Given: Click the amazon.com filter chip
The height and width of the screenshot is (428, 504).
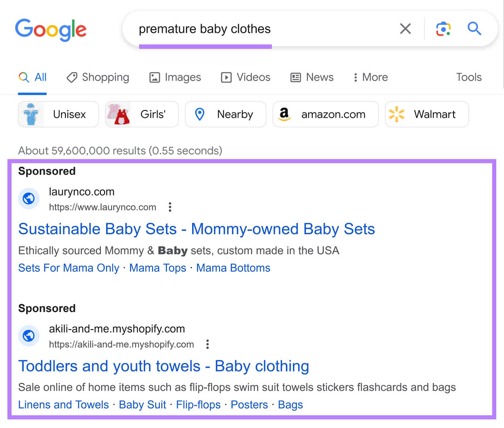Looking at the screenshot, I should 325,114.
